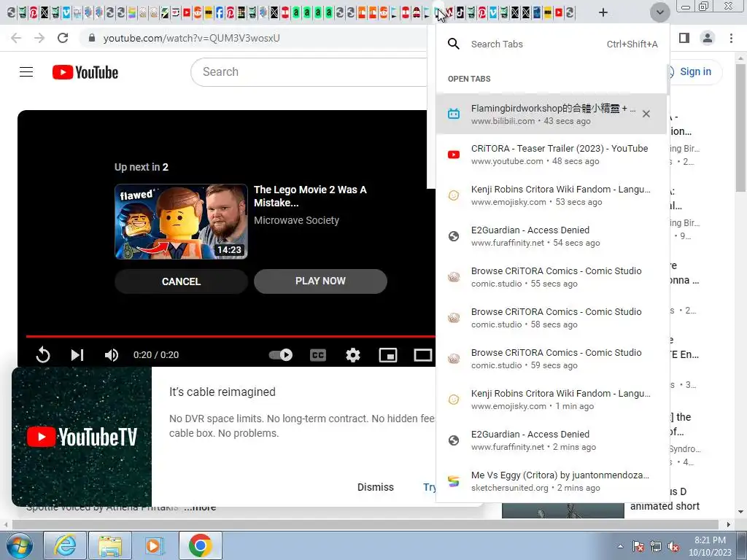747x560 pixels.
Task: Open Comic Studio tab from 58 secs ago
Action: pos(551,318)
